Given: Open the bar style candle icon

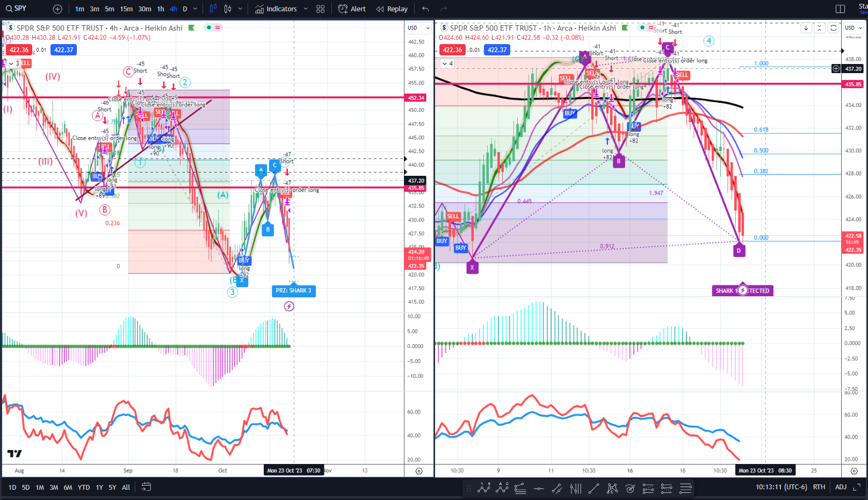Looking at the screenshot, I should (213, 9).
